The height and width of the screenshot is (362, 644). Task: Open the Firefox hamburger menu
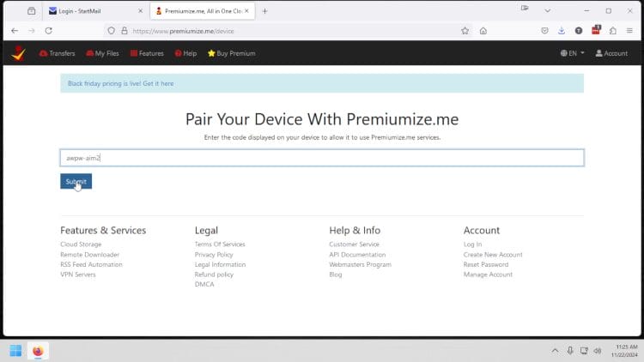[x=629, y=31]
